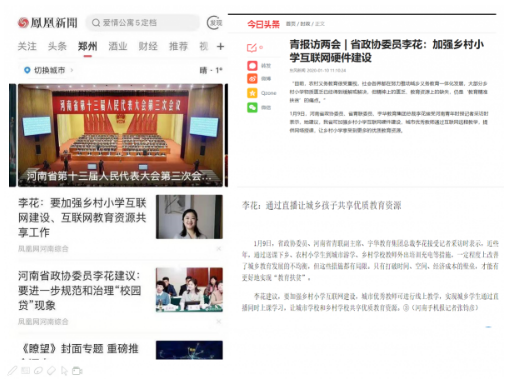Open the 李花 rural school internet article

(x=82, y=217)
